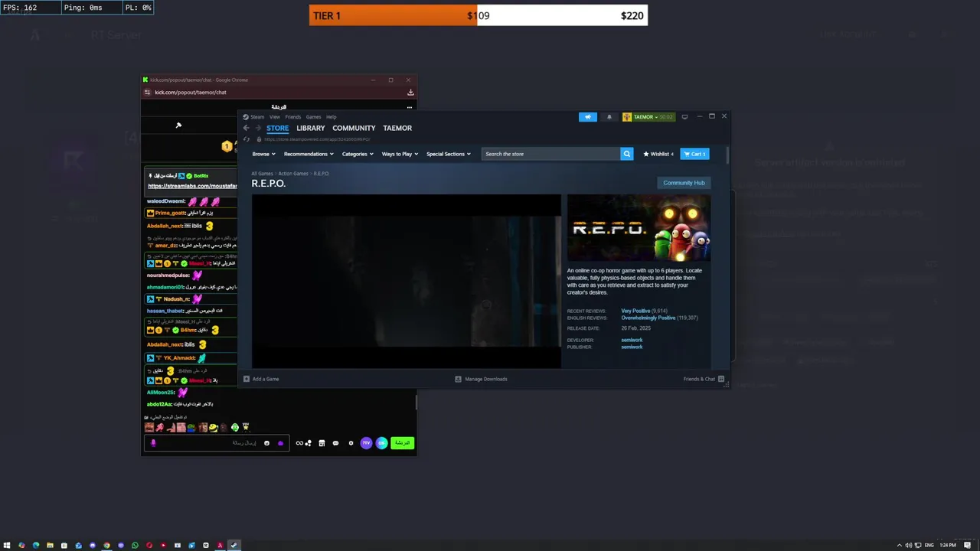Expand the Browse dropdown

(263, 154)
